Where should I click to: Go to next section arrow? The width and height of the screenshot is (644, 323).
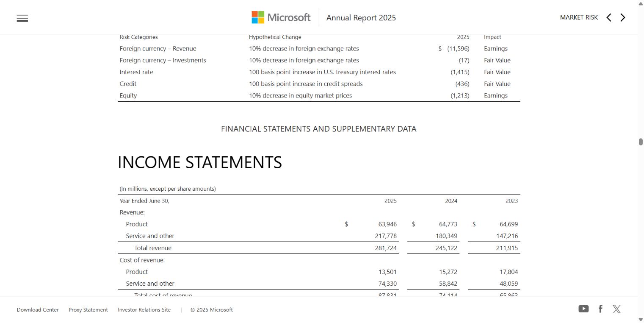[x=623, y=17]
